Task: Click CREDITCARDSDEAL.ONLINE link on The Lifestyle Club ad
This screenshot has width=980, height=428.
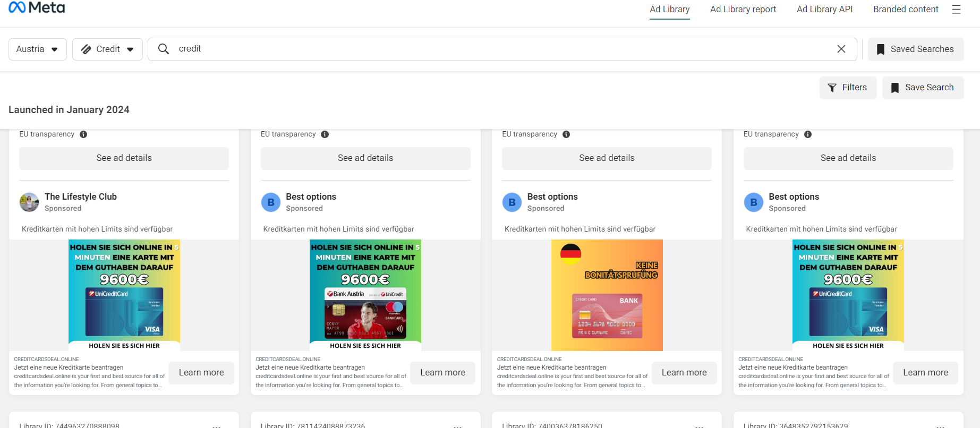Action: point(46,359)
